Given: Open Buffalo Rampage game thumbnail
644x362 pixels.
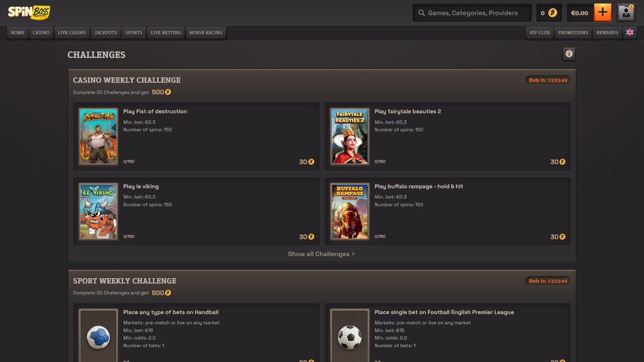Looking at the screenshot, I should [349, 211].
